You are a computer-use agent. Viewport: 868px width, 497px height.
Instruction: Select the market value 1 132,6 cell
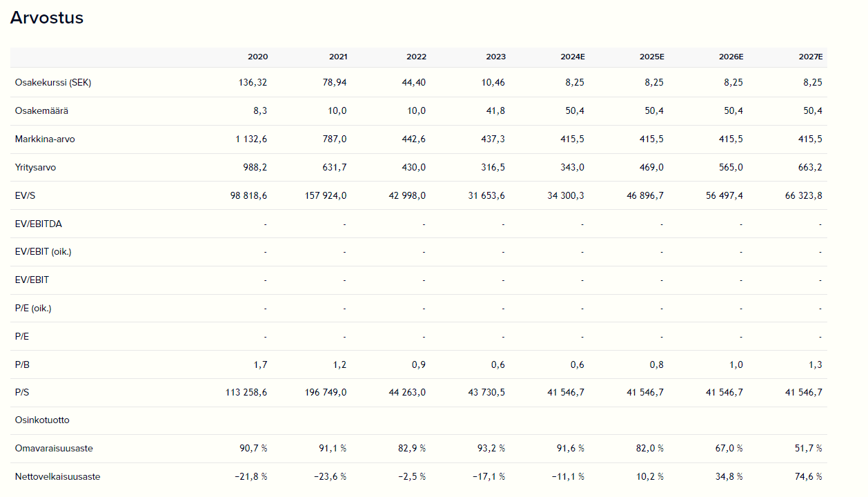pyautogui.click(x=251, y=139)
